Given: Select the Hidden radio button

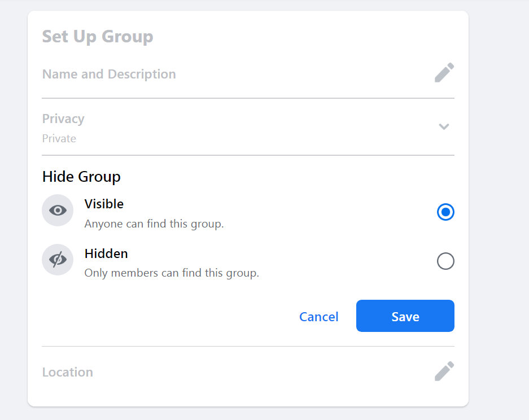Looking at the screenshot, I should (x=445, y=261).
